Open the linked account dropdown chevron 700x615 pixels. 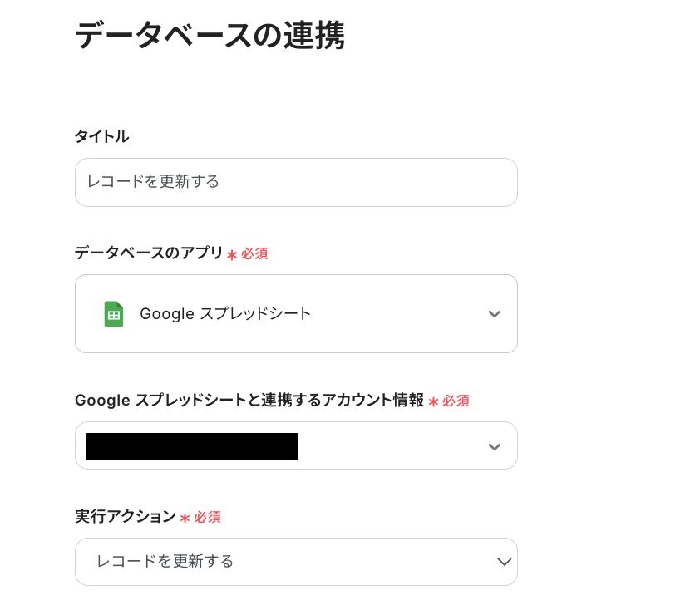point(495,446)
